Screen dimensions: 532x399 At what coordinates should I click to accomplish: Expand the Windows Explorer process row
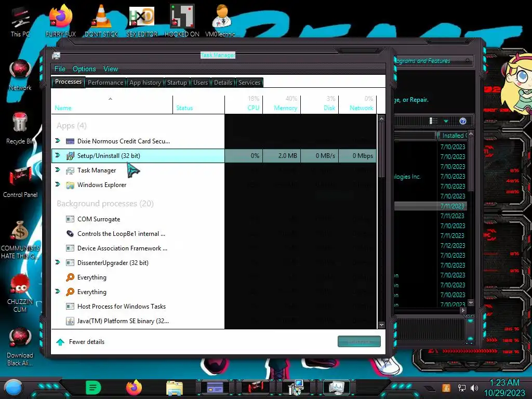(58, 184)
